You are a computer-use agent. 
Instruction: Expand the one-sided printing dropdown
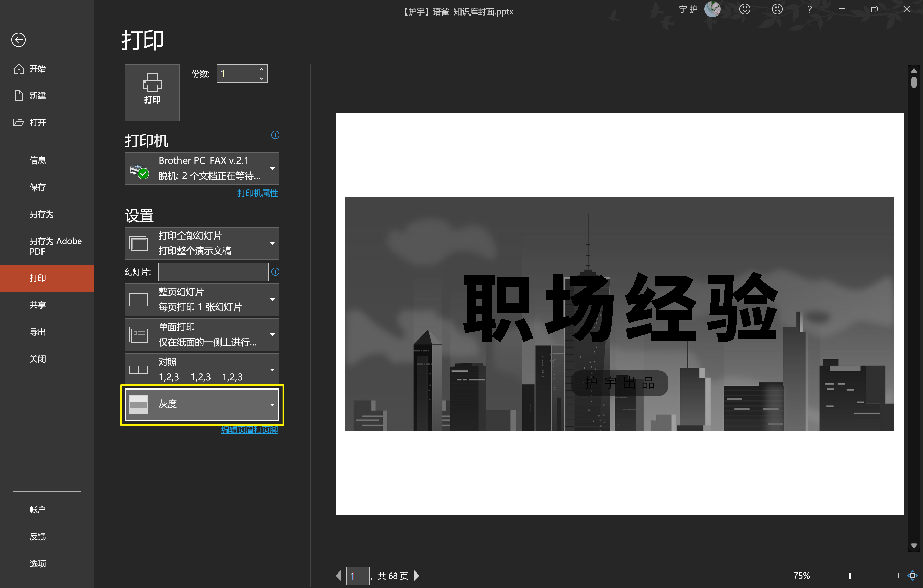tap(202, 335)
